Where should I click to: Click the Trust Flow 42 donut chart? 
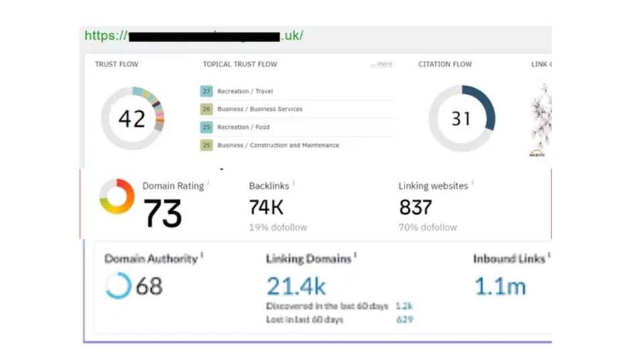coord(133,118)
